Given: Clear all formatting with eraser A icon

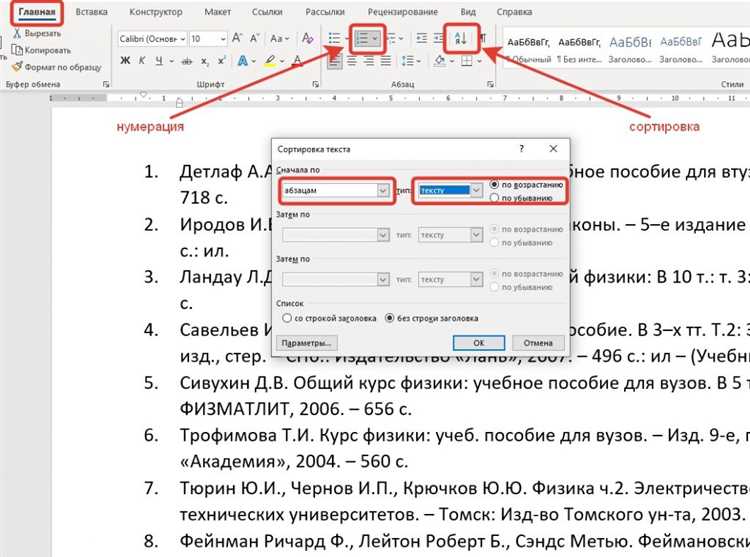Looking at the screenshot, I should click(307, 38).
